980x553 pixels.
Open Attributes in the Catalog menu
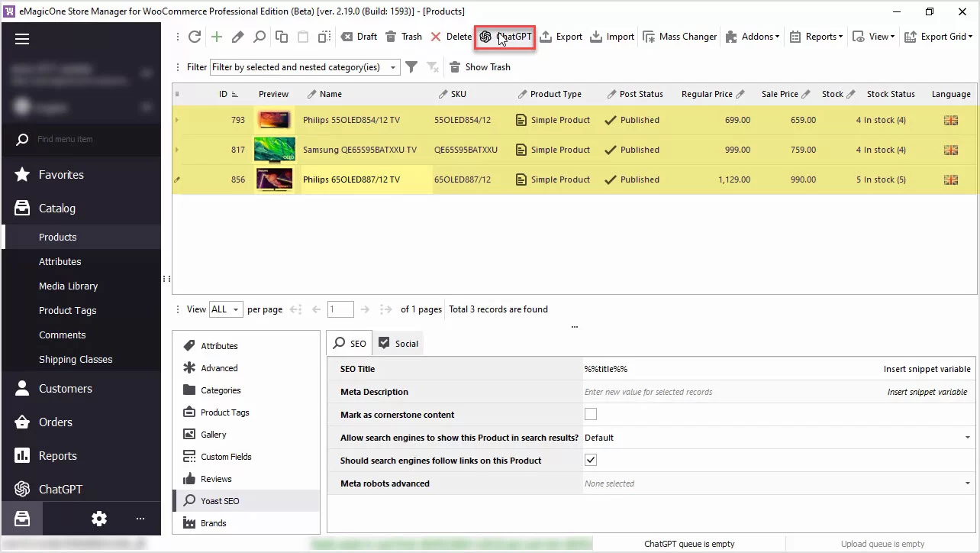click(x=60, y=261)
